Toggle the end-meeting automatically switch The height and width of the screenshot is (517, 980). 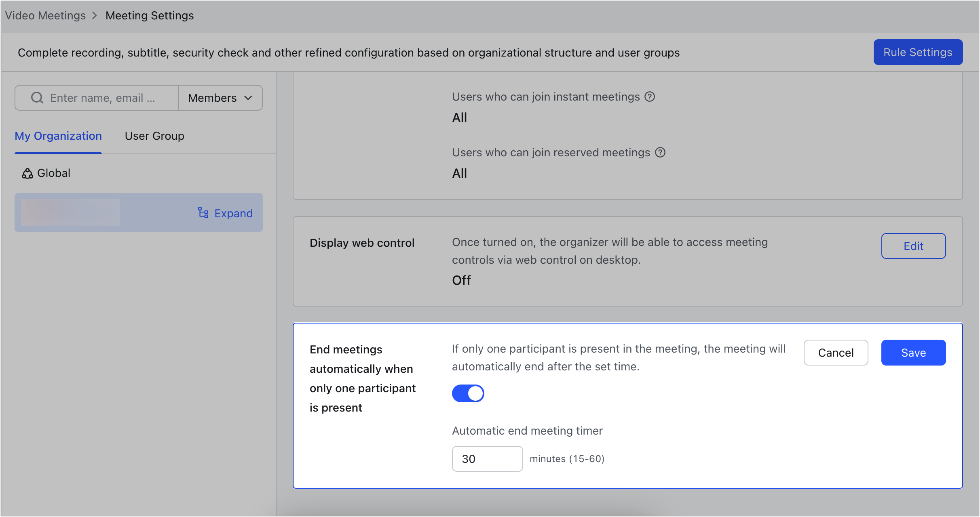[468, 393]
